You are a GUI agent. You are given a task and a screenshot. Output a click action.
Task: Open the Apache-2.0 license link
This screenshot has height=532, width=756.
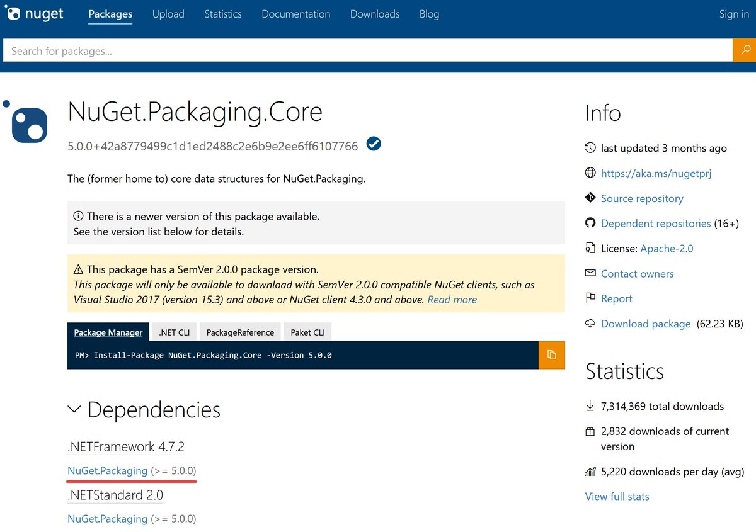[667, 249]
